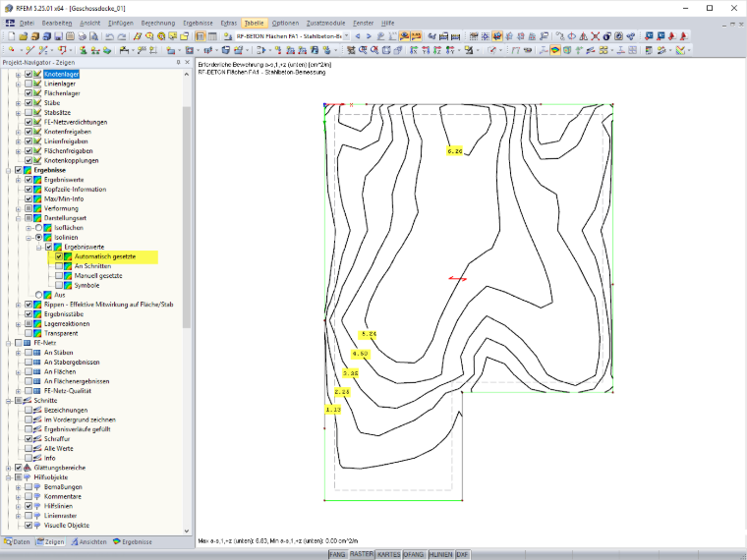This screenshot has width=747, height=560.
Task: Expand the Isoflächen tree node
Action: 29,228
